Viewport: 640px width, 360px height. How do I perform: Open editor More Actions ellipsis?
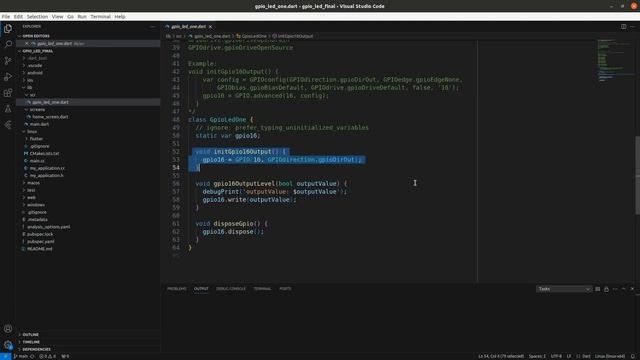[633, 27]
